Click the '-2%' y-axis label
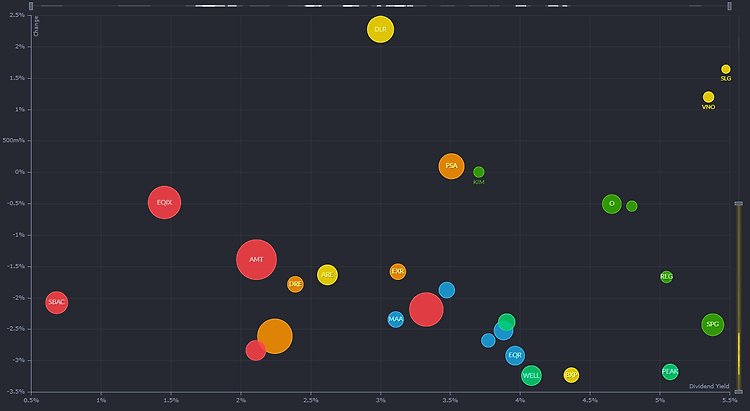The height and width of the screenshot is (411, 750). 19,298
